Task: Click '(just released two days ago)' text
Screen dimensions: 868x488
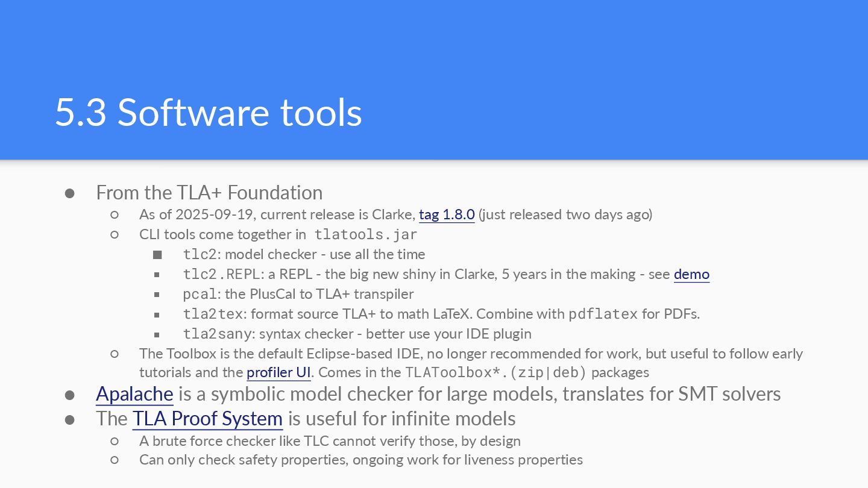Action: coord(565,214)
